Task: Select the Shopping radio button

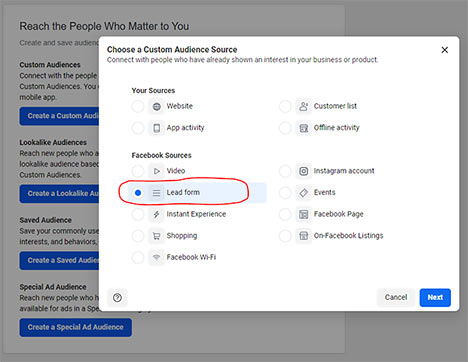Action: coord(138,236)
